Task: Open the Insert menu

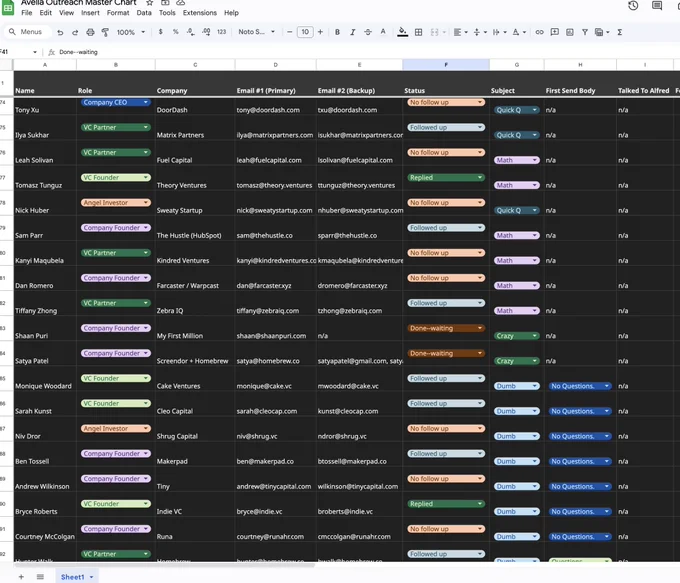Action: (x=90, y=13)
